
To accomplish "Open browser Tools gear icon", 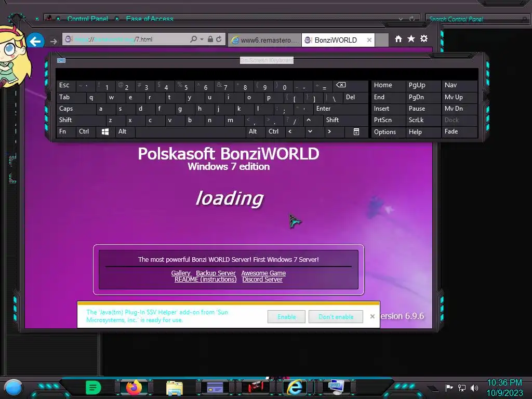I will (424, 38).
